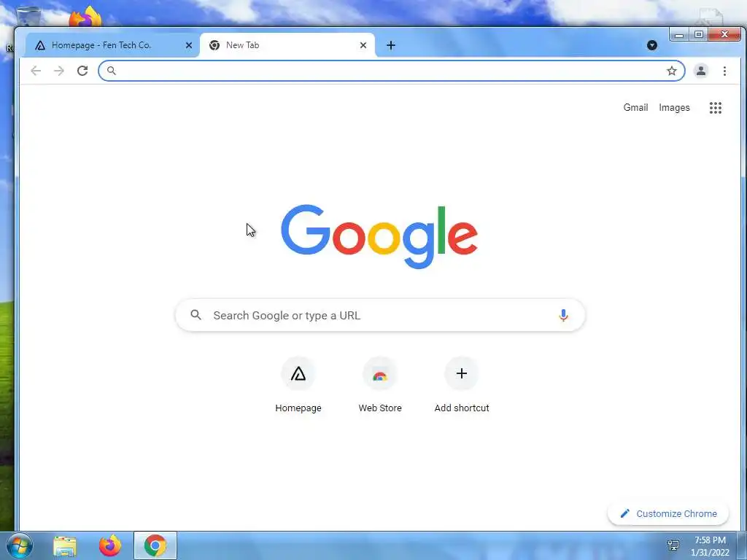Click the Chrome taskbar icon
The image size is (747, 560).
coord(155,545)
